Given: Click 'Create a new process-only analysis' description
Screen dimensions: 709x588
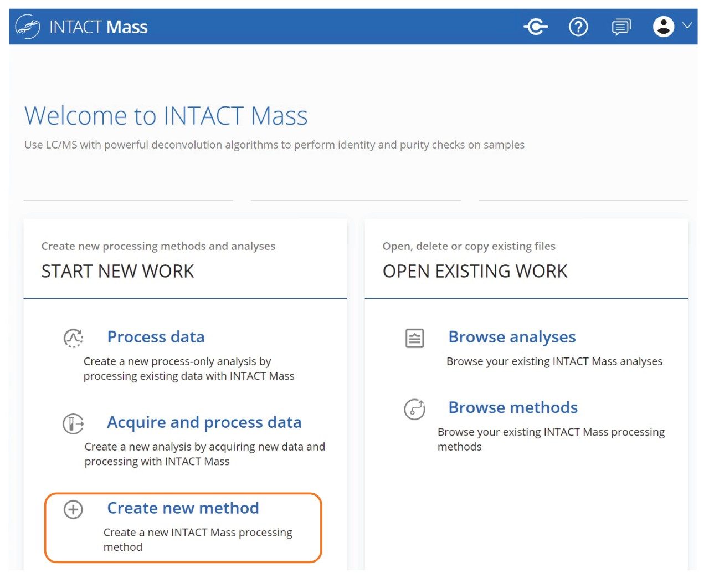Looking at the screenshot, I should 189,369.
